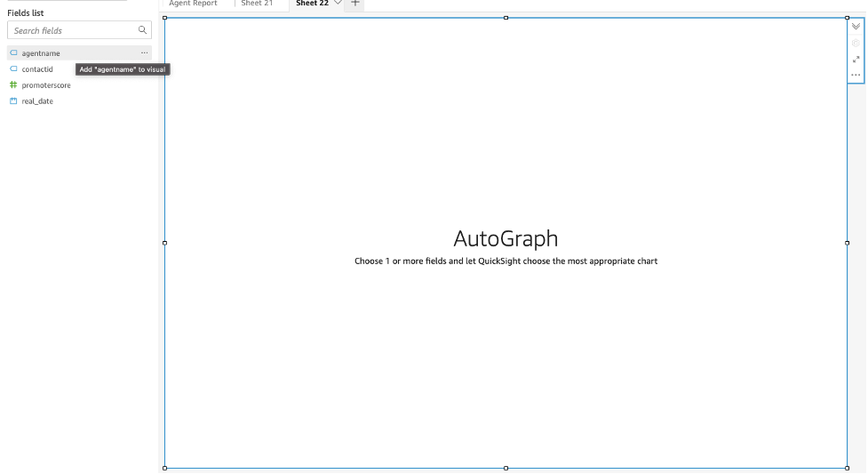868x474 pixels.
Task: Click the right-middle resize handle of the visual
Action: (x=848, y=243)
